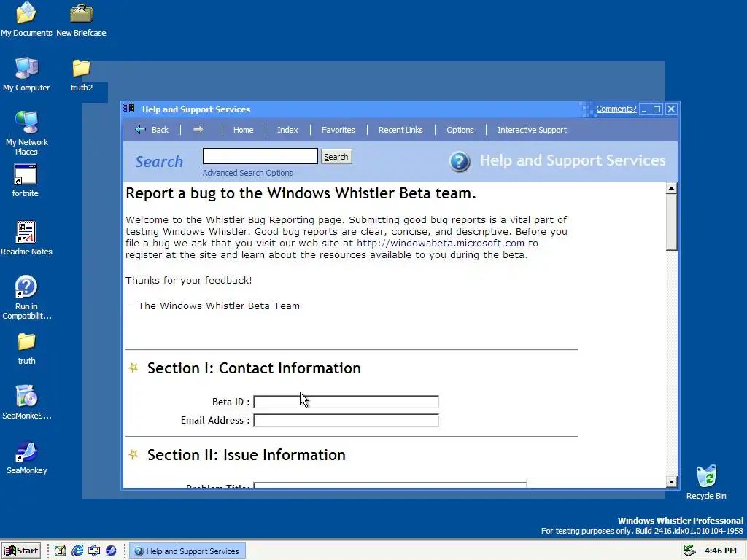Click the system tray network icon

coord(690,551)
